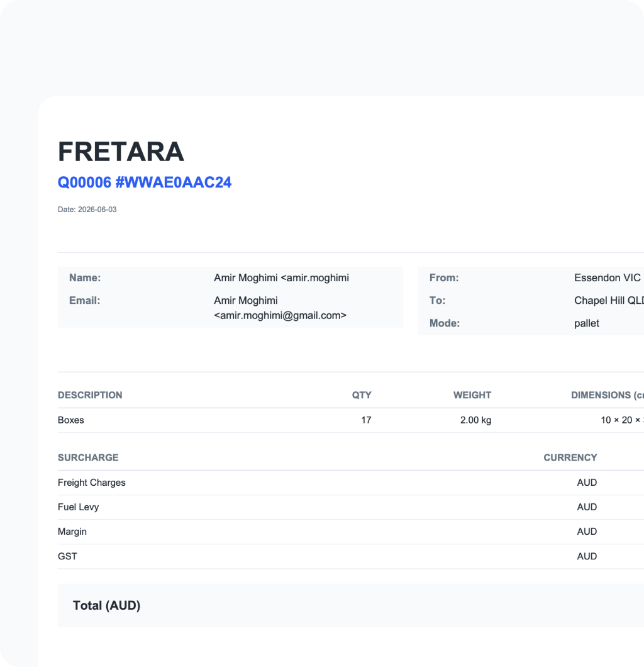
Task: Click the Email: label
Action: pyautogui.click(x=85, y=300)
